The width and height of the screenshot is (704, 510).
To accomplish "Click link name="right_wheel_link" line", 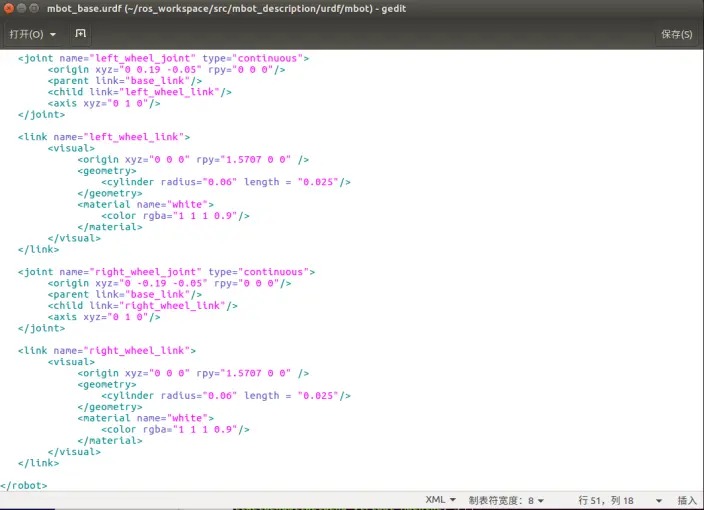I will pos(107,351).
